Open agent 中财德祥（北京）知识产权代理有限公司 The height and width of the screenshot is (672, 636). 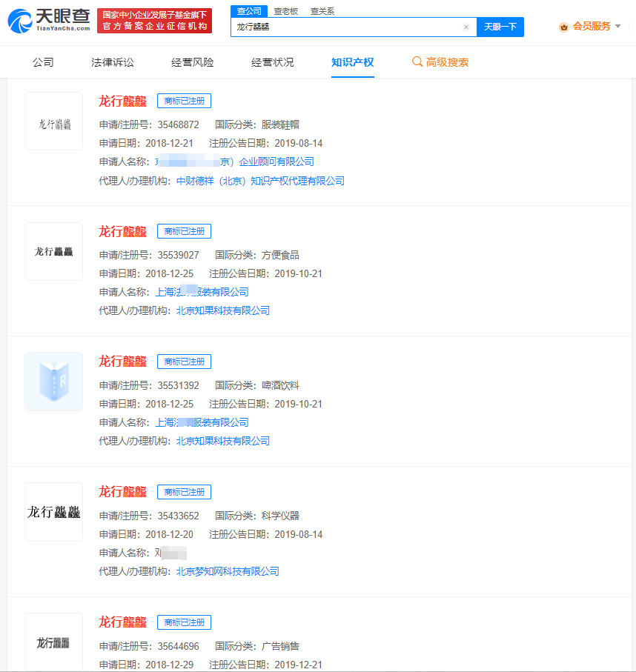tap(260, 181)
